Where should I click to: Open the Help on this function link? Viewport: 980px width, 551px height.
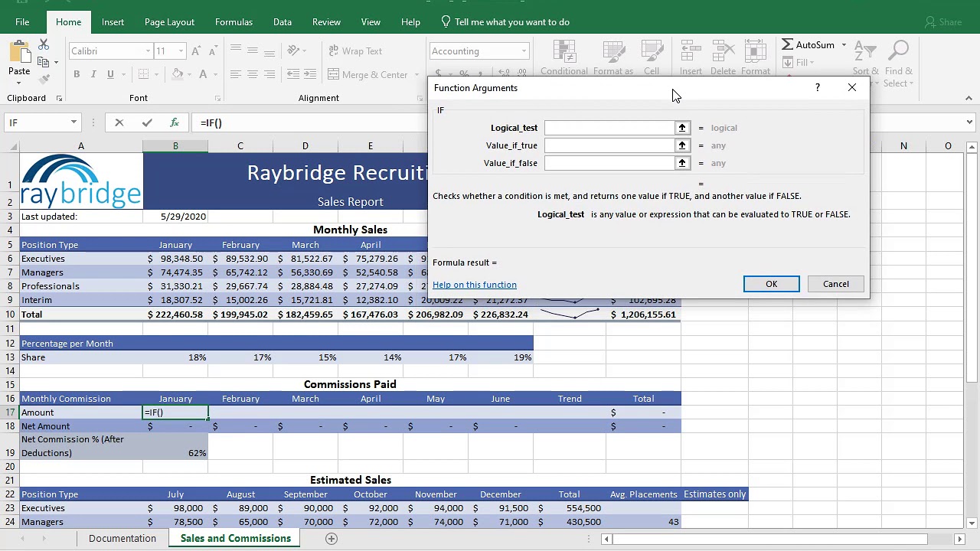point(475,285)
